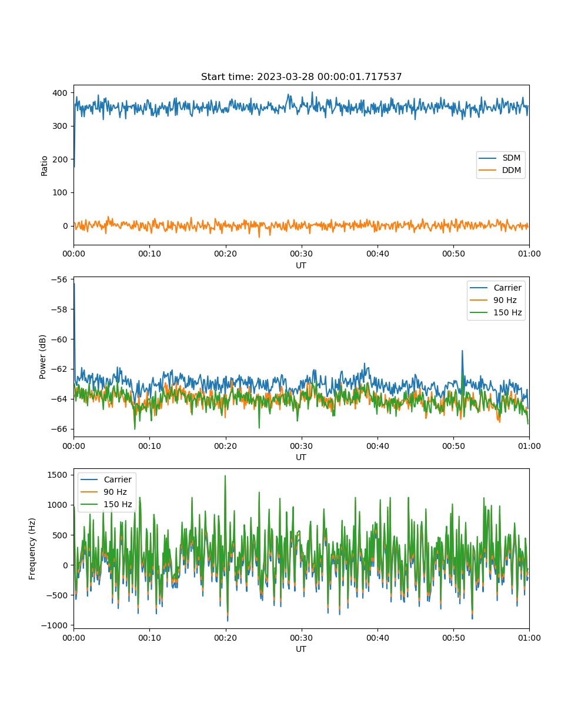This screenshot has height=706, width=588.
Task: Click the 00:30 tick under the Frequency plot
Action: pyautogui.click(x=301, y=637)
